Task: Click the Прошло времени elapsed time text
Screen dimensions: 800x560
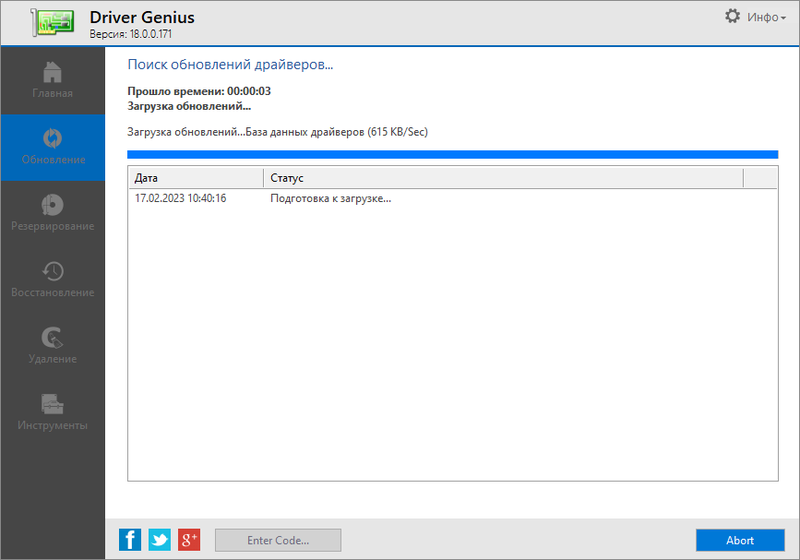Action: click(199, 91)
